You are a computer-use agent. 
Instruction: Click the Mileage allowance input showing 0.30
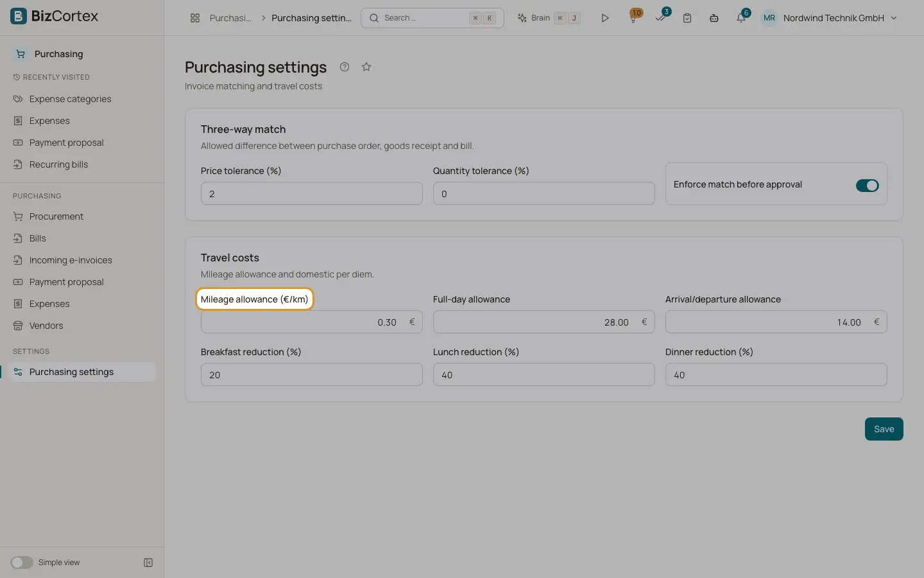312,322
